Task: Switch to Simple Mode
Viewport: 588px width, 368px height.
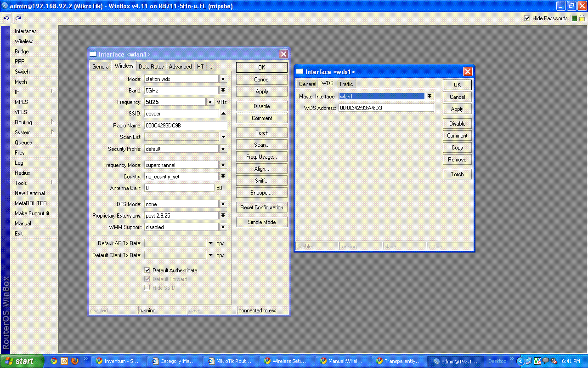Action: pyautogui.click(x=262, y=222)
